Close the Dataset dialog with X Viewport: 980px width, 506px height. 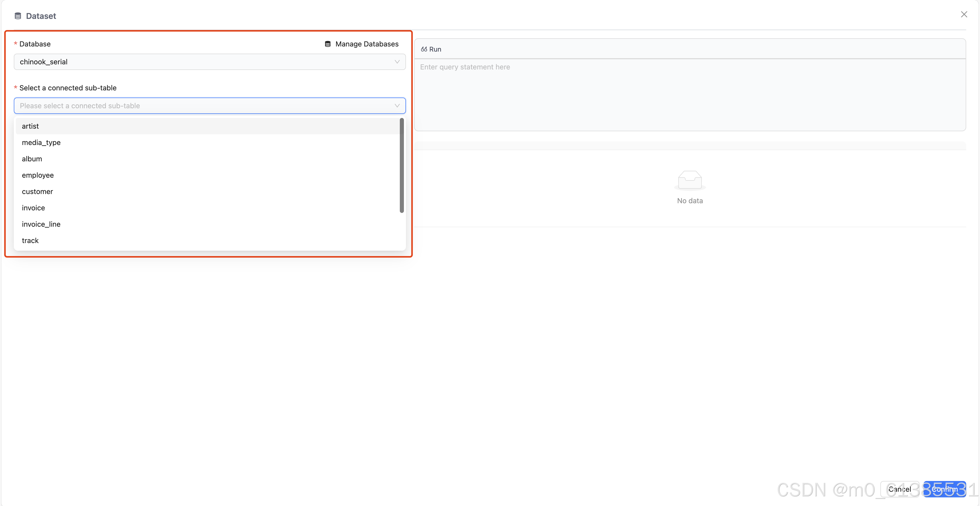[964, 15]
